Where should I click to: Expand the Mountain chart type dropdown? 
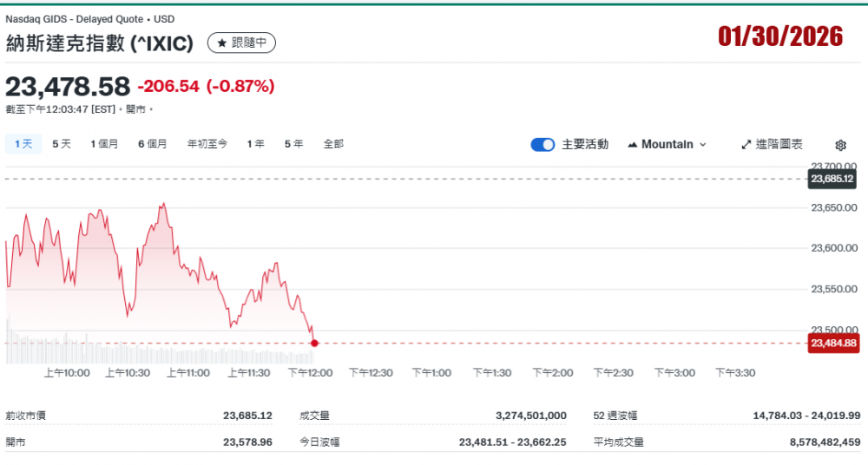[667, 145]
